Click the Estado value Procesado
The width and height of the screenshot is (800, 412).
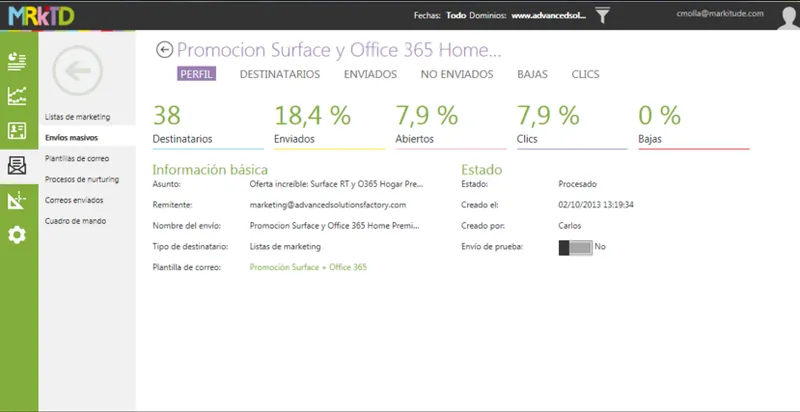[578, 184]
